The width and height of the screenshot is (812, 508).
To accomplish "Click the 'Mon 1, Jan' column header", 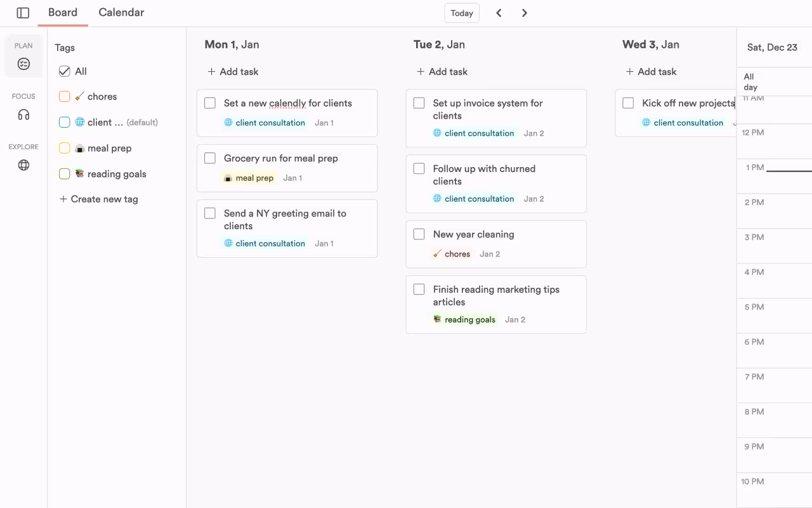I will pos(232,44).
